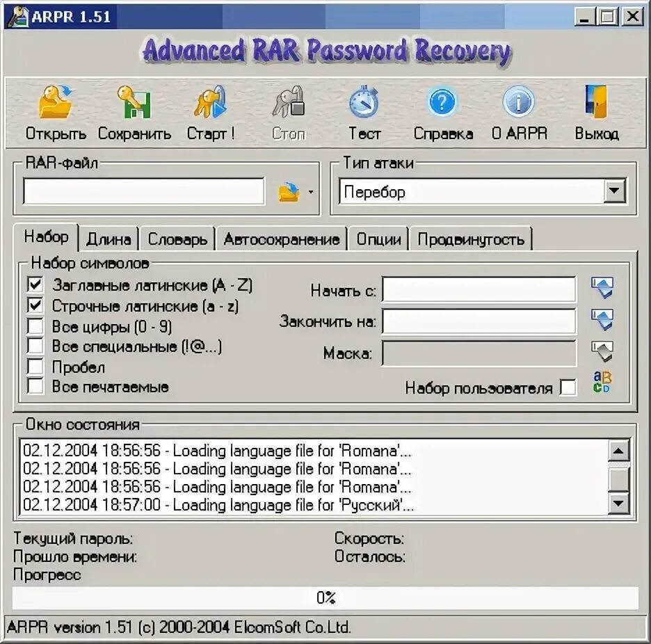The width and height of the screenshot is (651, 644).
Task: Switch to the Продвинутость tab
Action: pyautogui.click(x=471, y=239)
